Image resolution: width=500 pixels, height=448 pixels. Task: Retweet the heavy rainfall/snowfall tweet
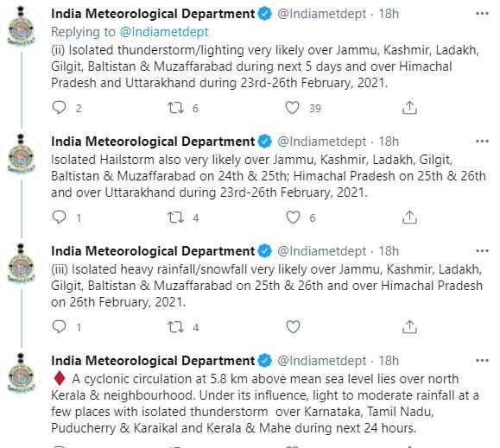point(175,327)
